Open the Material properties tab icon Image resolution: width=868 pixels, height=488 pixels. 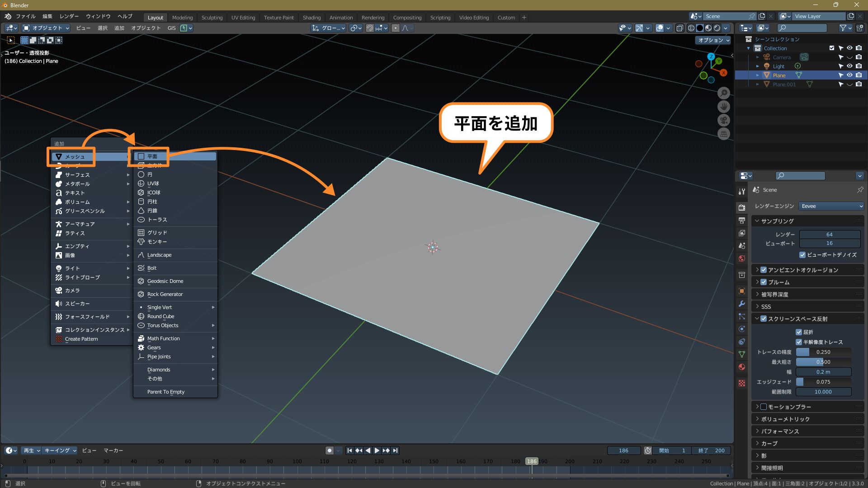click(742, 367)
